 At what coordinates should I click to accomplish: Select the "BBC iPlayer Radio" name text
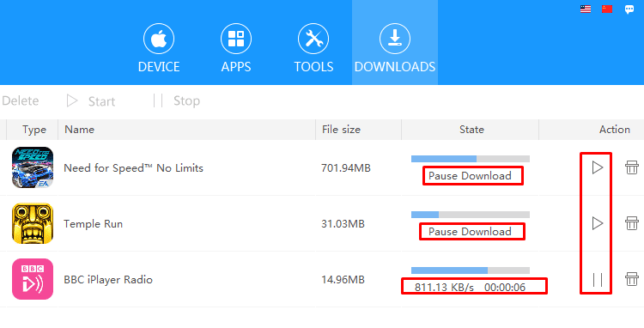(x=108, y=280)
